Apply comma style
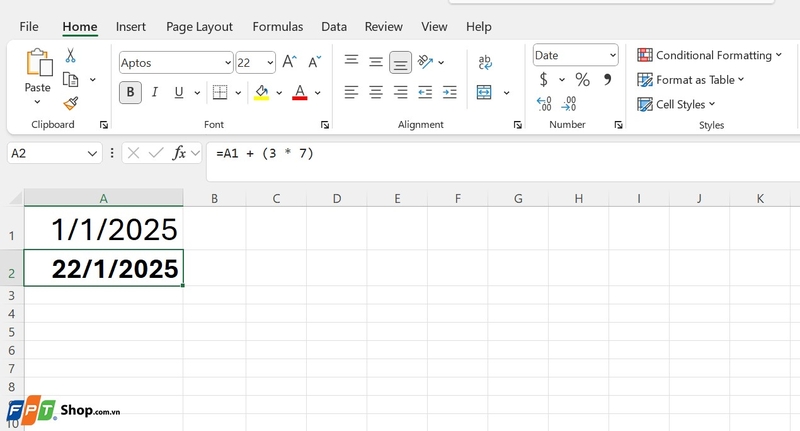The height and width of the screenshot is (431, 800). click(x=607, y=79)
